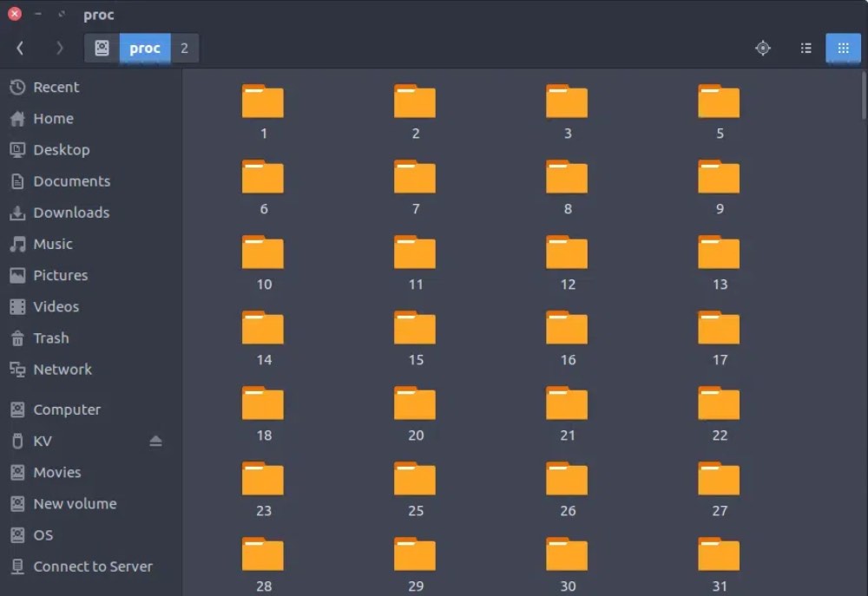This screenshot has height=596, width=868.
Task: Activate the search function
Action: click(762, 48)
